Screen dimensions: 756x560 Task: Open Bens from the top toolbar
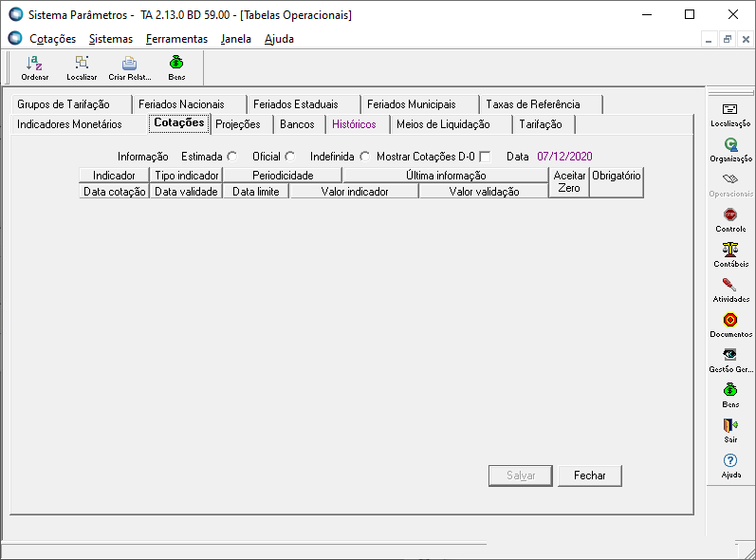[x=176, y=67]
